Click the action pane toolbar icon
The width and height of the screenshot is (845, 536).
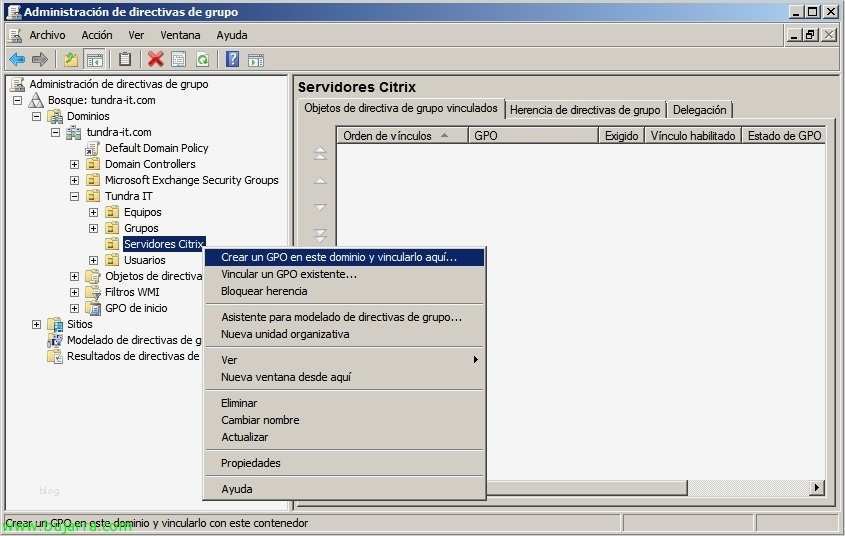pyautogui.click(x=256, y=60)
